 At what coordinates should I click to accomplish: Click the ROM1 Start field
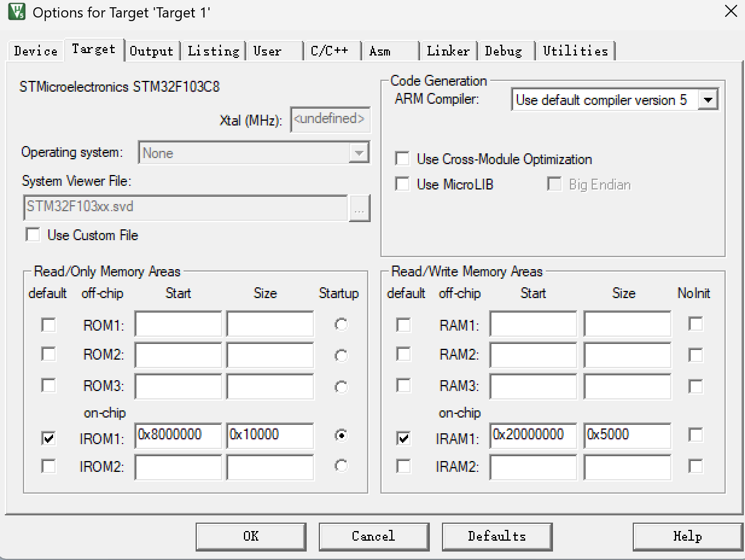coord(178,324)
